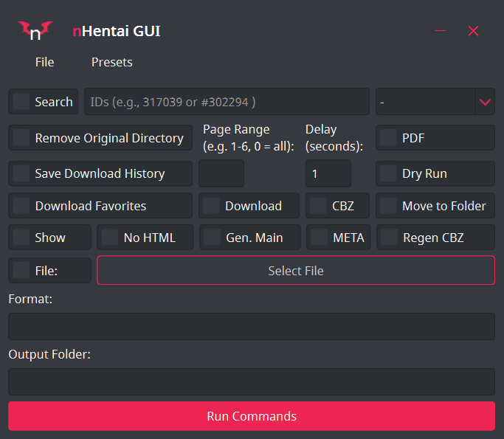Minimize the nHentai GUI window
The width and height of the screenshot is (504, 439).
440,31
